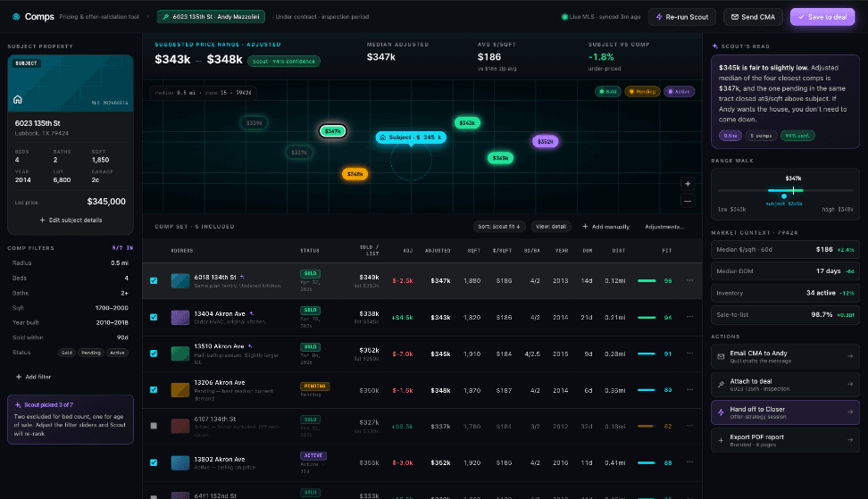Click the Subject marker on the map
This screenshot has height=499, width=868.
(x=411, y=137)
